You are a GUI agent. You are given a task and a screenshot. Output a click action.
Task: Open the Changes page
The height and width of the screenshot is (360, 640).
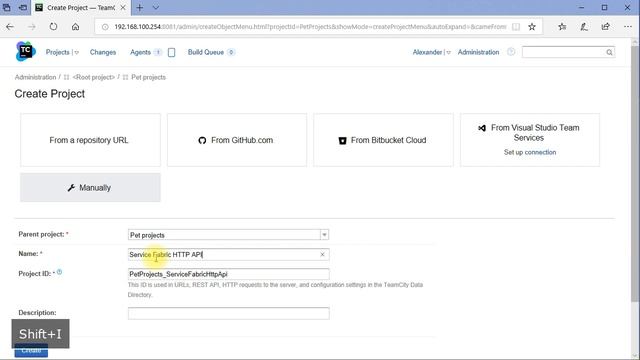[103, 52]
